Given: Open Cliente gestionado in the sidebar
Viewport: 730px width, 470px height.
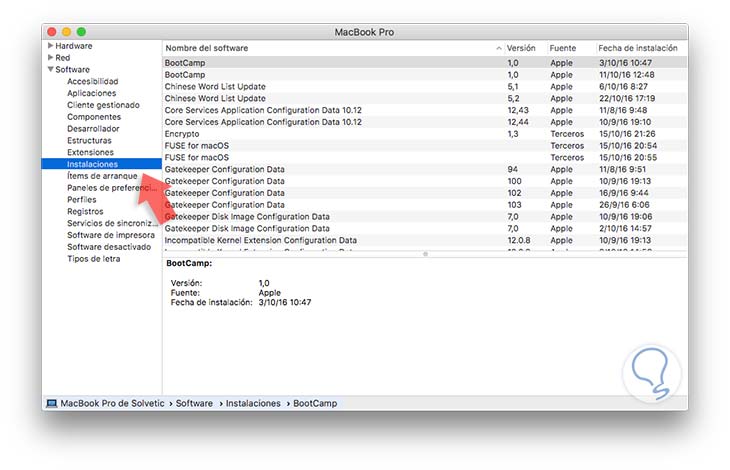Looking at the screenshot, I should point(103,105).
